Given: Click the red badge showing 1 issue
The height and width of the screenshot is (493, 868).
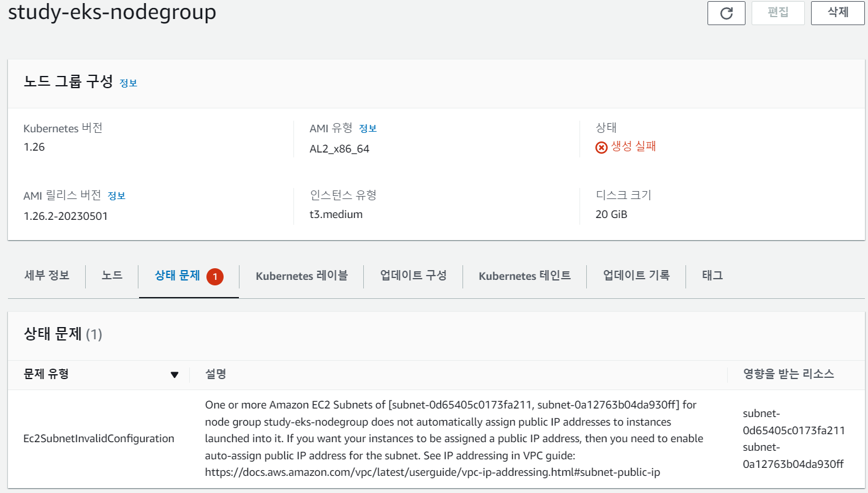Looking at the screenshot, I should click(x=215, y=277).
